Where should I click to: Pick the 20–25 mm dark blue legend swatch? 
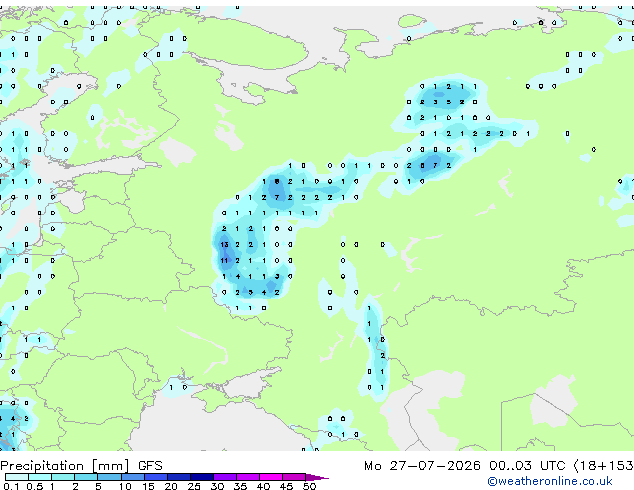[179, 477]
